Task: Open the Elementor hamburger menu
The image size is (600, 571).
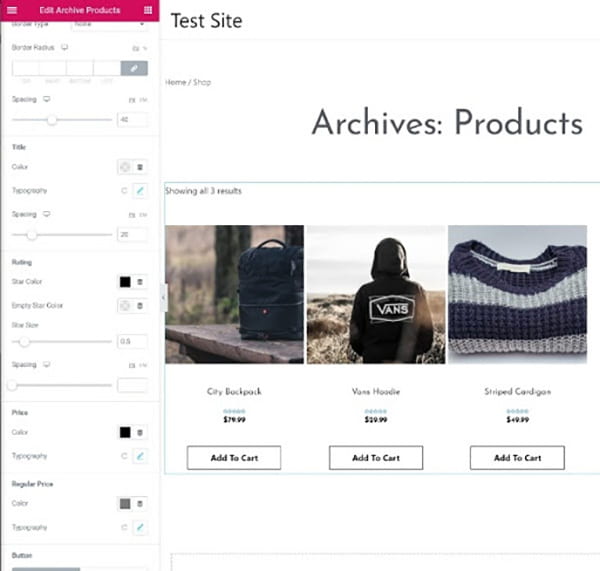Action: pyautogui.click(x=12, y=10)
